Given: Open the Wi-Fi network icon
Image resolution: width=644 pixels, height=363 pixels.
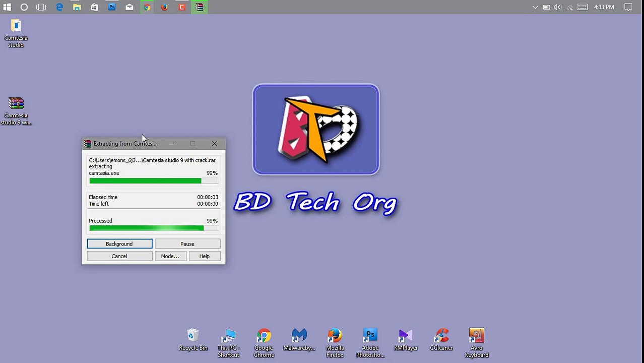Looking at the screenshot, I should (x=570, y=7).
